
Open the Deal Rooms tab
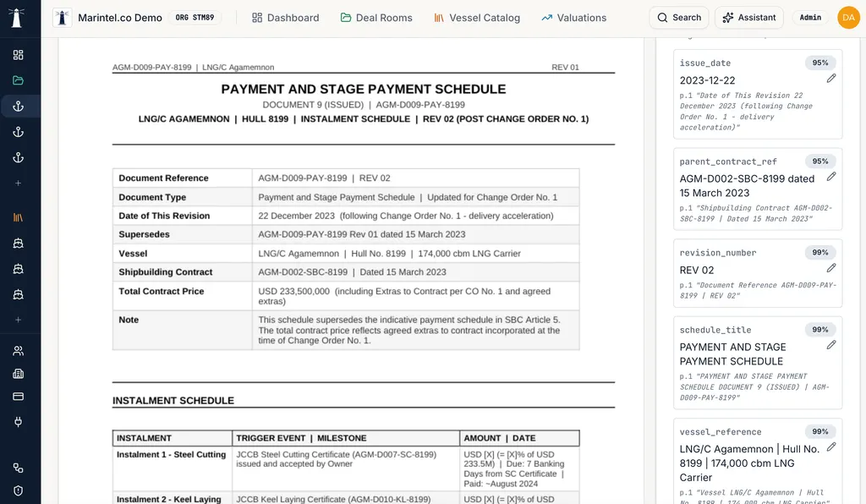[x=376, y=18]
